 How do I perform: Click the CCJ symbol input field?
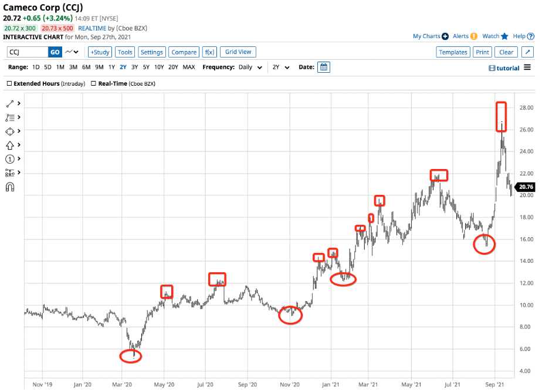point(28,52)
